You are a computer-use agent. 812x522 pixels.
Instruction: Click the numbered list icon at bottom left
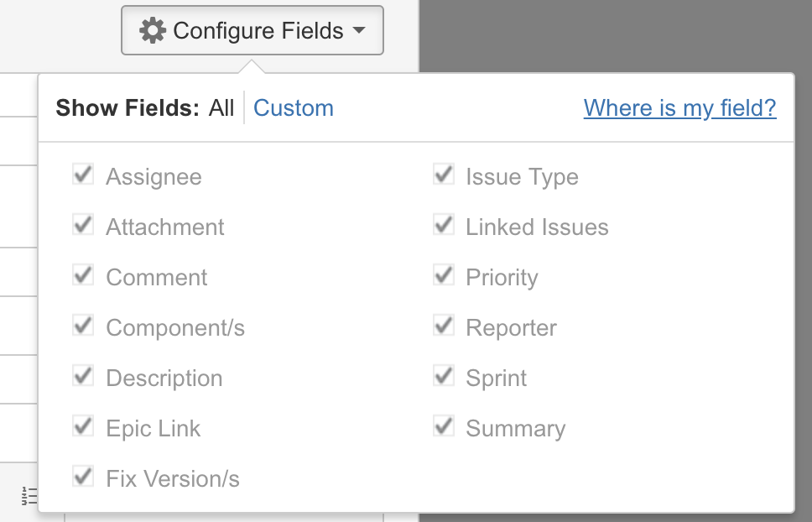click(29, 495)
